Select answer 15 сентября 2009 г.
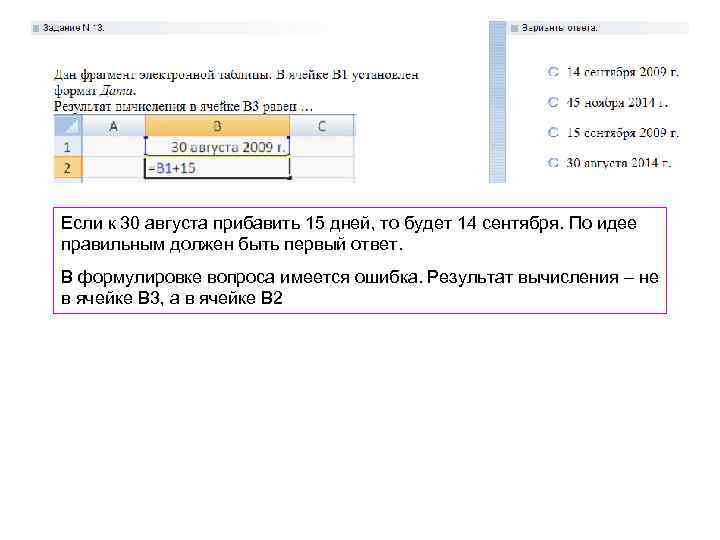720x540 pixels. click(x=553, y=132)
